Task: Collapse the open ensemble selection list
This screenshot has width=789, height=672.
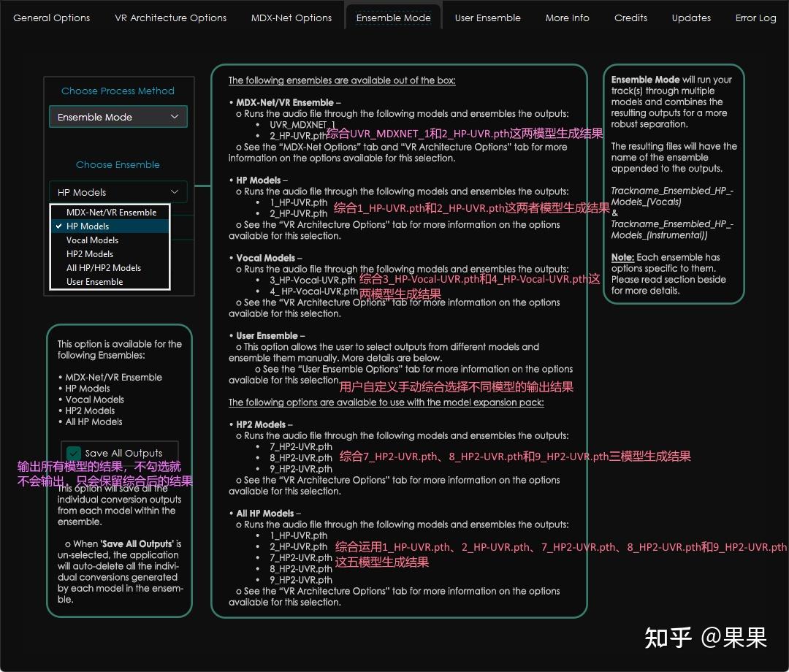Action: (x=175, y=191)
